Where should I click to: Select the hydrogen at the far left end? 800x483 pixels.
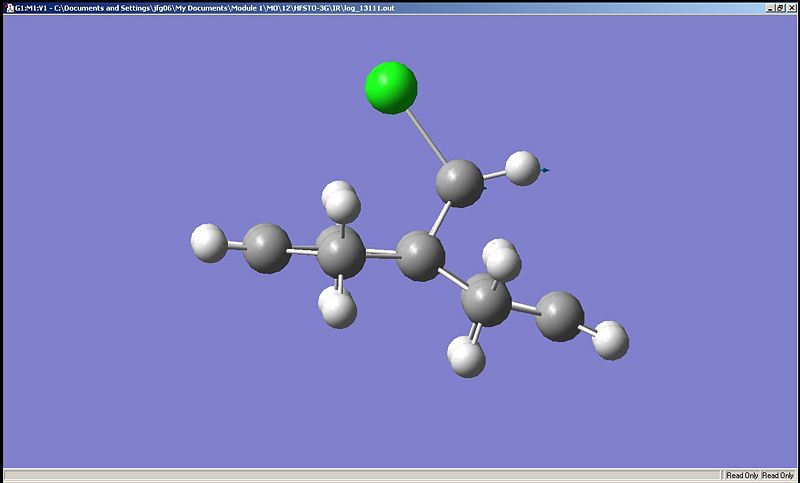click(209, 243)
